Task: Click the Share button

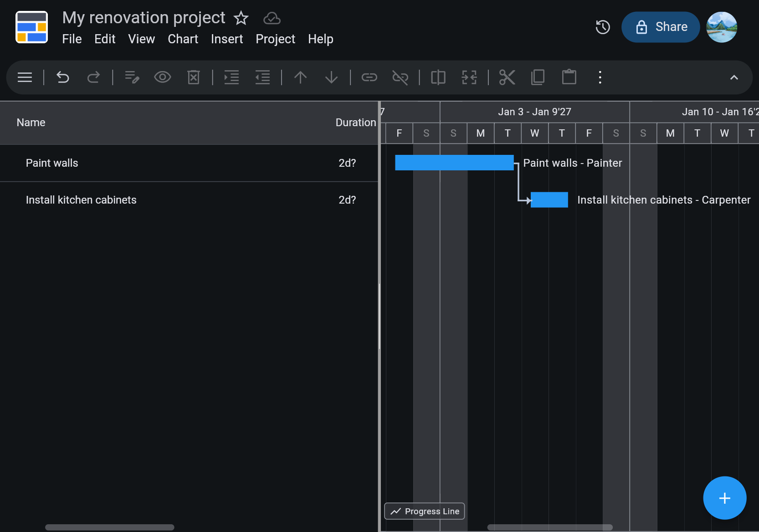Action: tap(661, 27)
